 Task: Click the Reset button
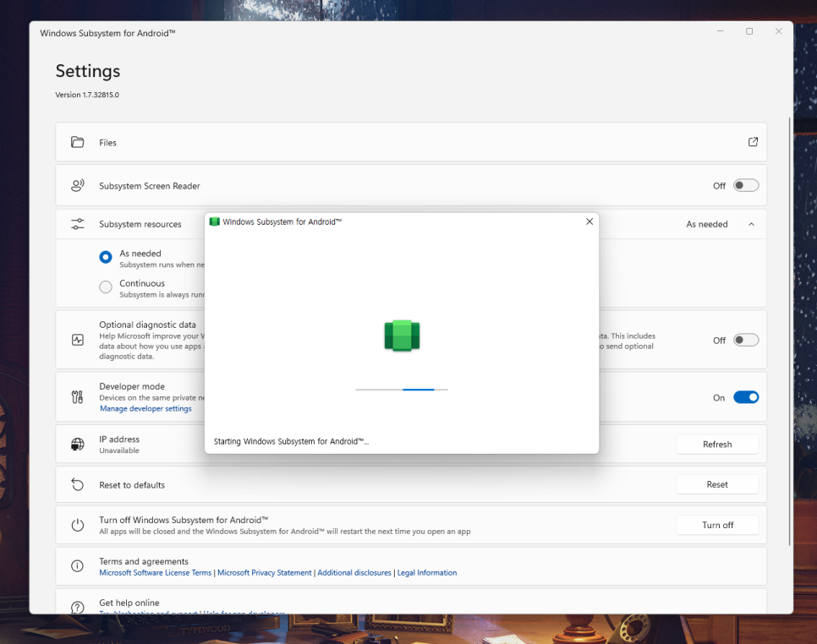pyautogui.click(x=717, y=484)
